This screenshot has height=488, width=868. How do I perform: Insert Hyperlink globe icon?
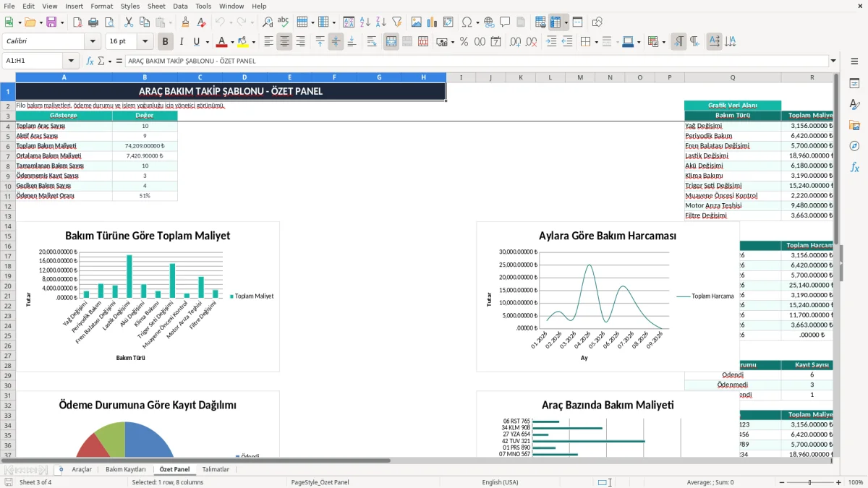click(x=489, y=22)
